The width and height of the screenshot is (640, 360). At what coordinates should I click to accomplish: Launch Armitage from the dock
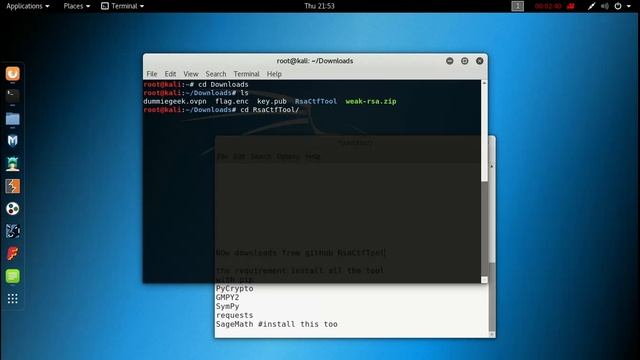point(13,164)
